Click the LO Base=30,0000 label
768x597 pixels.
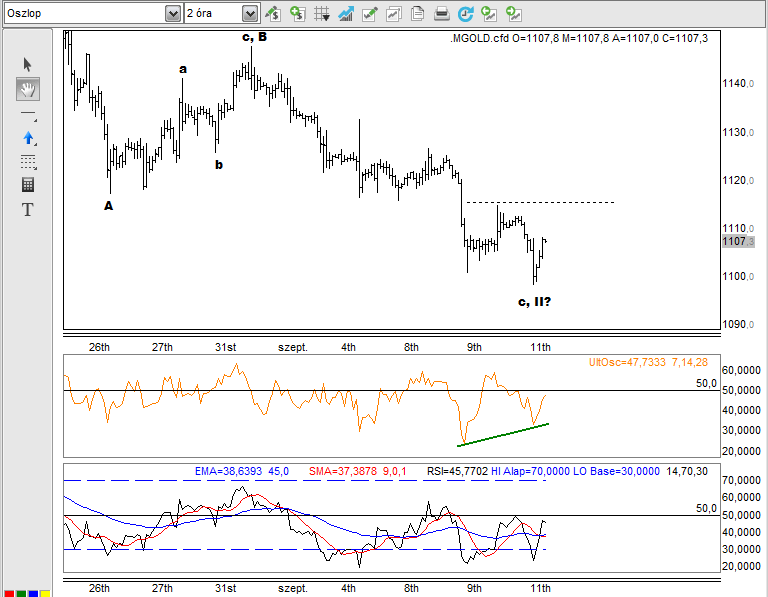(x=616, y=471)
